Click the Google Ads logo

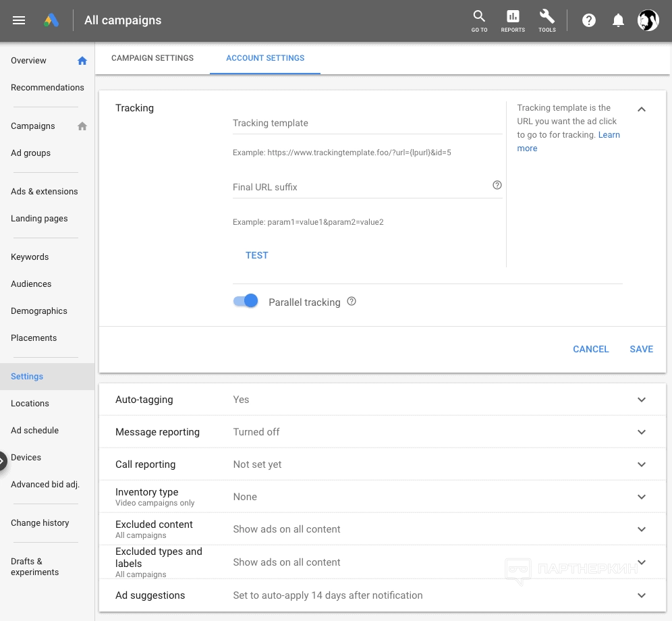click(x=51, y=20)
